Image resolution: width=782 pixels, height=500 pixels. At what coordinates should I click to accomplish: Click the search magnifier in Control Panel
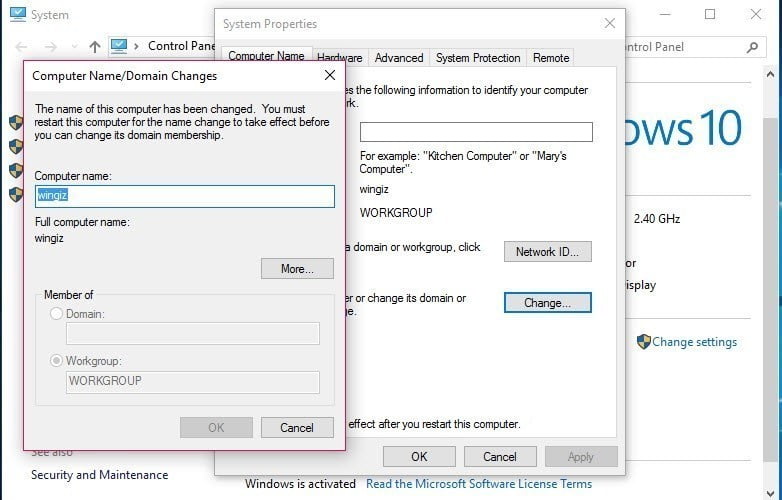753,47
